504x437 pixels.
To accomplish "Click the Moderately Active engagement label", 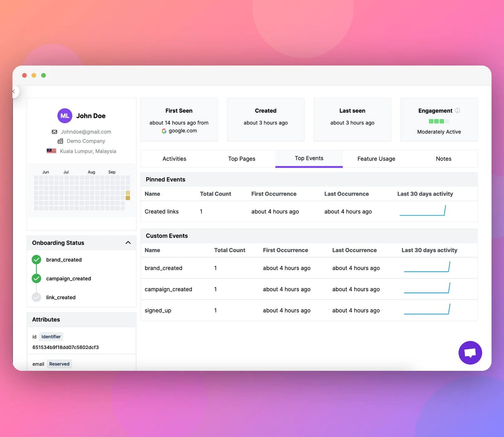I will click(439, 132).
